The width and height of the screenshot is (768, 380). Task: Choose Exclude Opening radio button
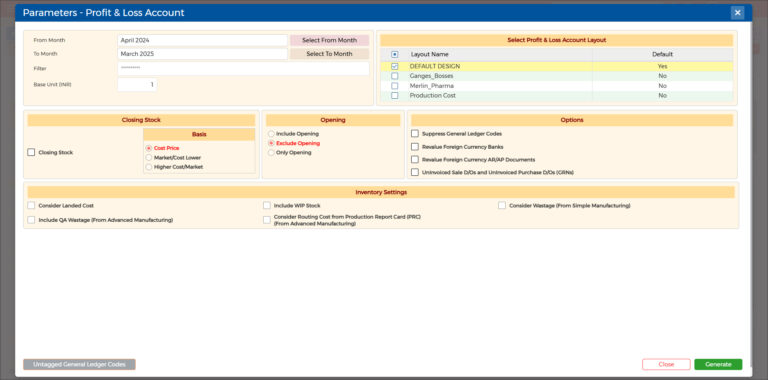pos(271,143)
